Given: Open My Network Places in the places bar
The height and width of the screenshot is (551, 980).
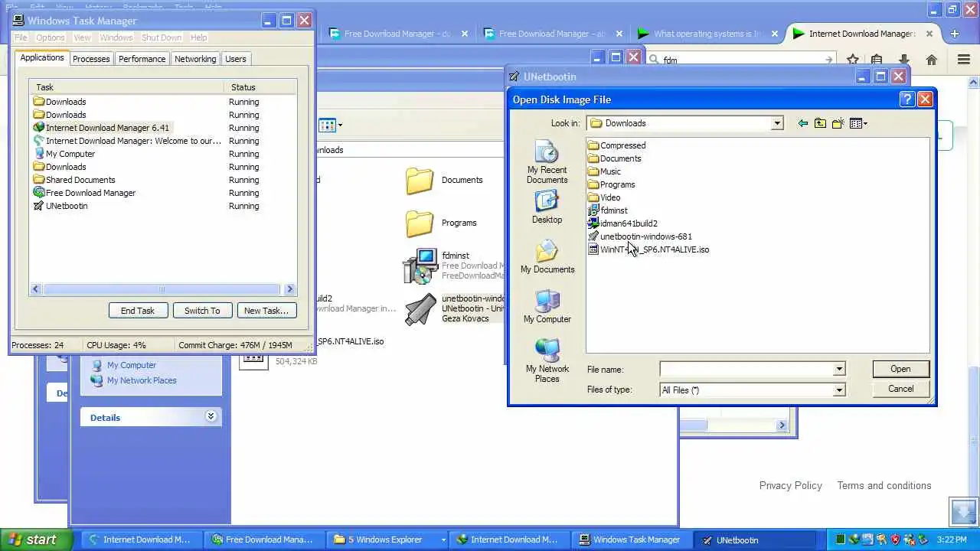Looking at the screenshot, I should click(x=547, y=361).
